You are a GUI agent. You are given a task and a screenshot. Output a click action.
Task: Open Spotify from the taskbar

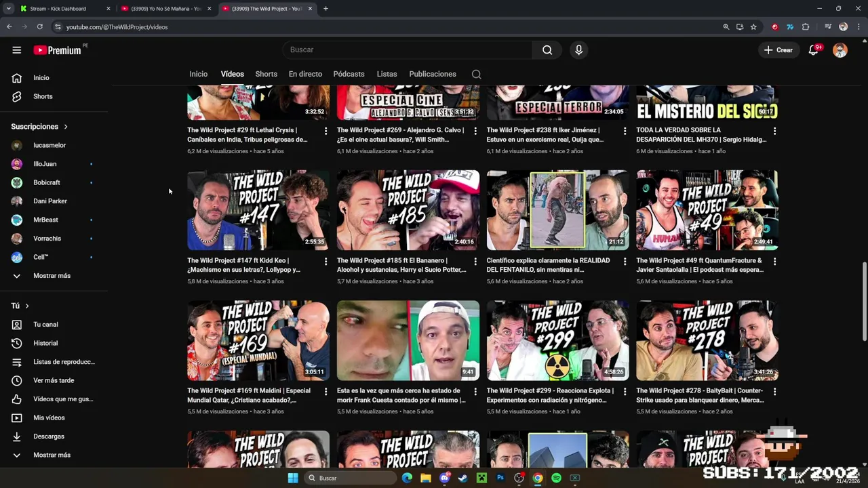point(556,478)
